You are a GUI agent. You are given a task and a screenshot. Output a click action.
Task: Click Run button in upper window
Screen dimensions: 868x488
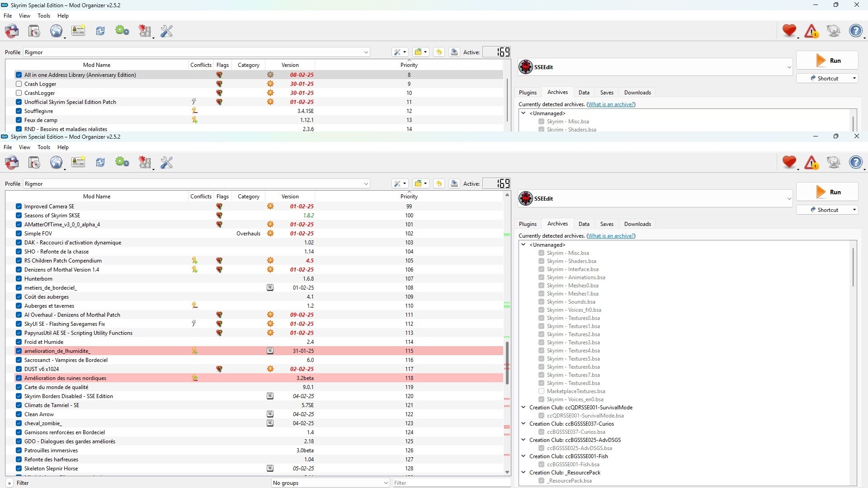pyautogui.click(x=827, y=60)
